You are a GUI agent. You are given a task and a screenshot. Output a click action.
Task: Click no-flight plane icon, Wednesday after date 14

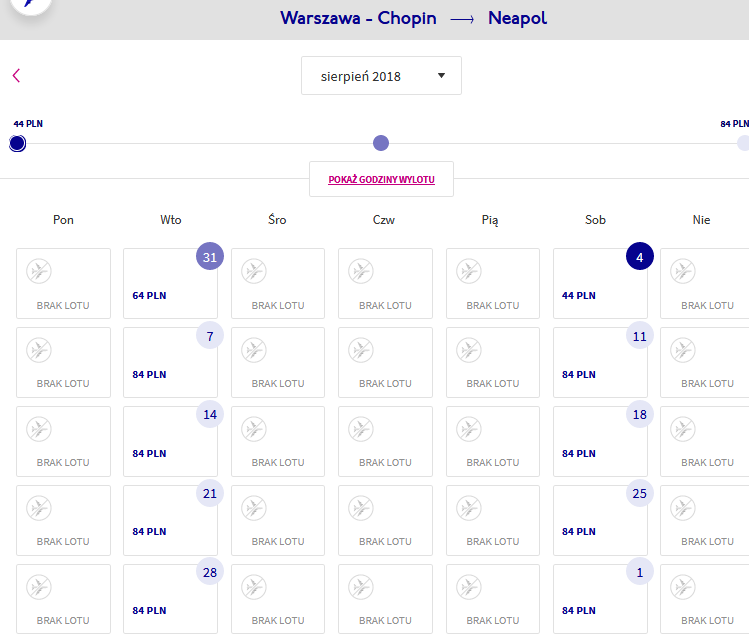[x=254, y=429]
